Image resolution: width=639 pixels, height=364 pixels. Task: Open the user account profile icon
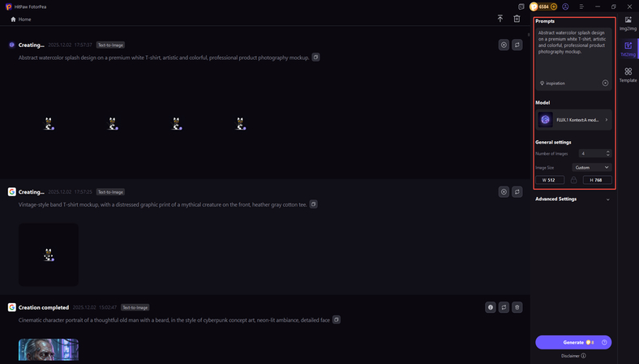(565, 6)
